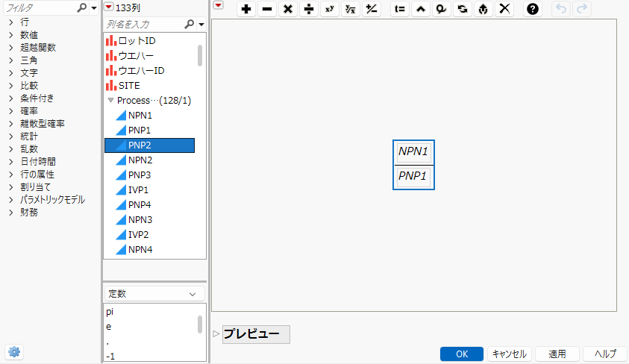Image resolution: width=629 pixels, height=364 pixels.
Task: Open the settings gear in function panel
Action: point(14,352)
